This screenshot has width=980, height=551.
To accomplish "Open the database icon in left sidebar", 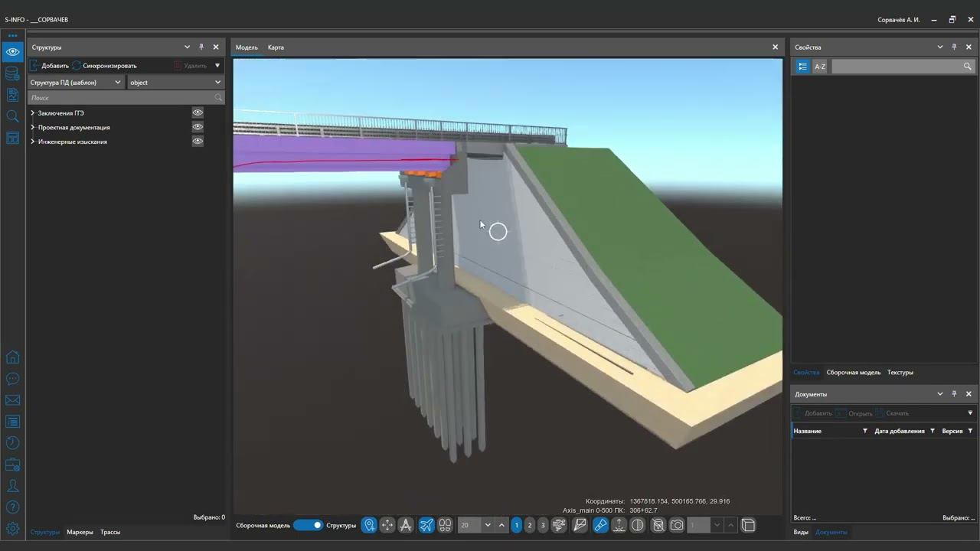I will pos(12,73).
